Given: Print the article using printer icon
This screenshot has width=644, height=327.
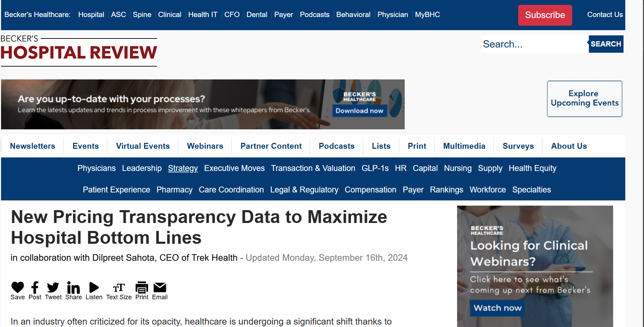Looking at the screenshot, I should point(142,287).
